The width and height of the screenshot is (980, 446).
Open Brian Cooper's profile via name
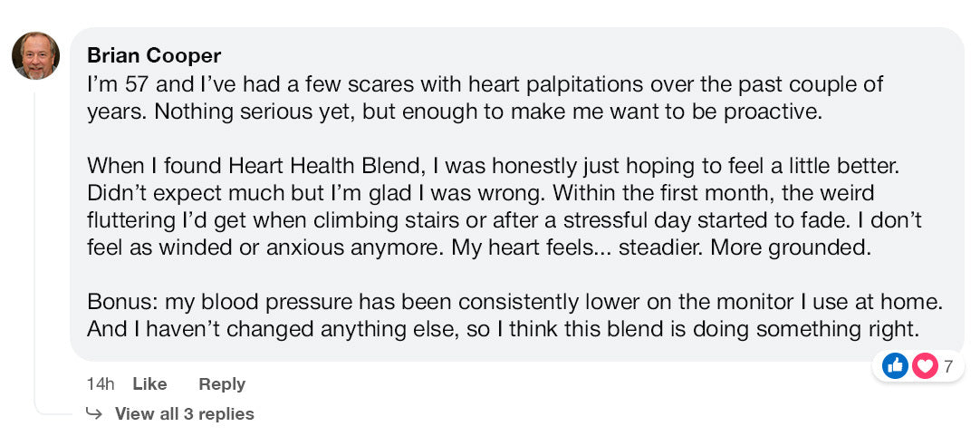[153, 55]
